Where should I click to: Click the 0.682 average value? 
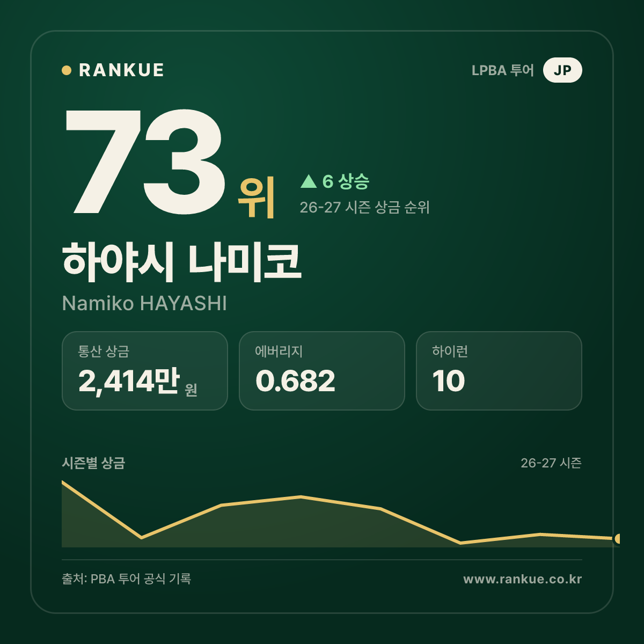pyautogui.click(x=295, y=381)
